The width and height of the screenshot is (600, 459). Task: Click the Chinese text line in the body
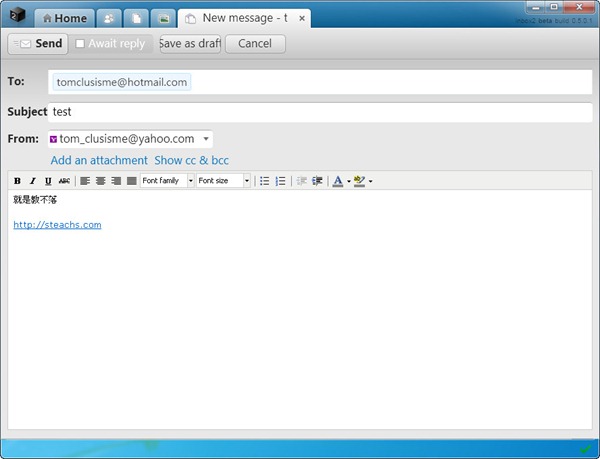pyautogui.click(x=35, y=200)
